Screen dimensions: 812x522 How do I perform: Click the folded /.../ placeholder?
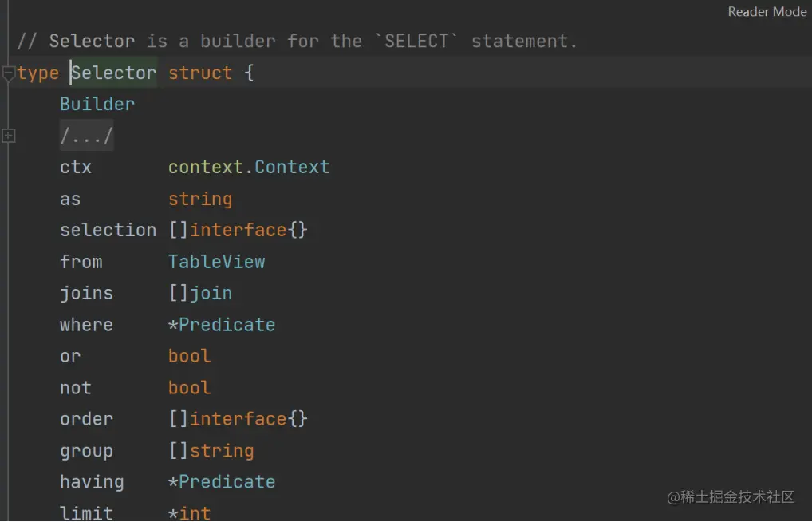click(x=86, y=136)
